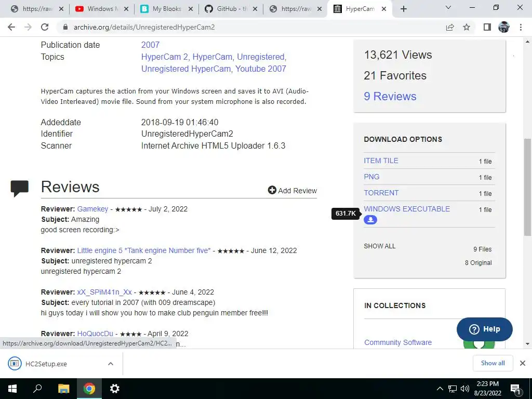Screen dimensions: 532x399
Task: Show all downloads
Action: pyautogui.click(x=493, y=363)
